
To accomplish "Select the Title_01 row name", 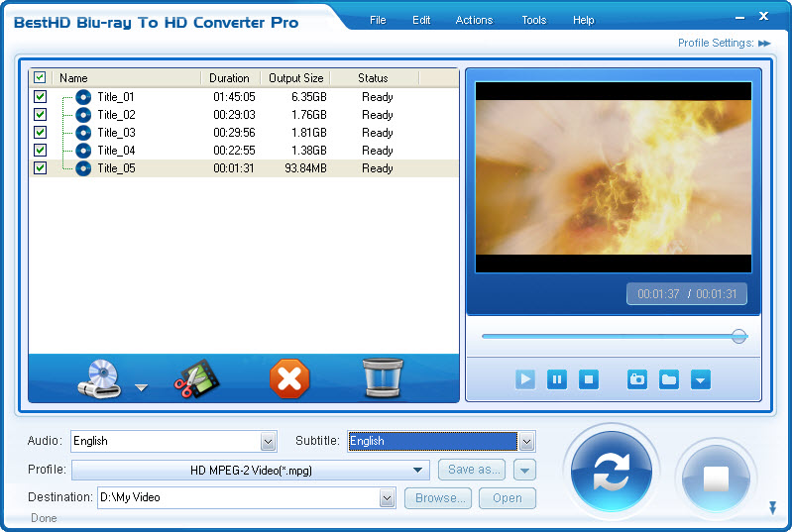I will point(116,97).
